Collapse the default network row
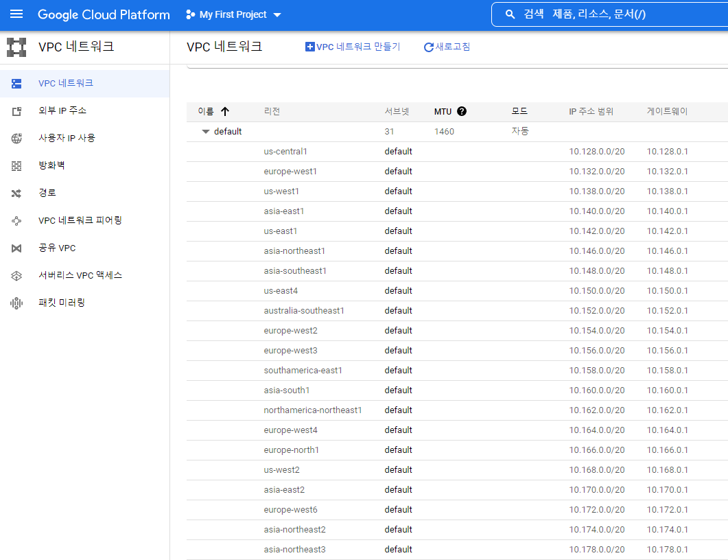The image size is (728, 560). click(x=206, y=131)
